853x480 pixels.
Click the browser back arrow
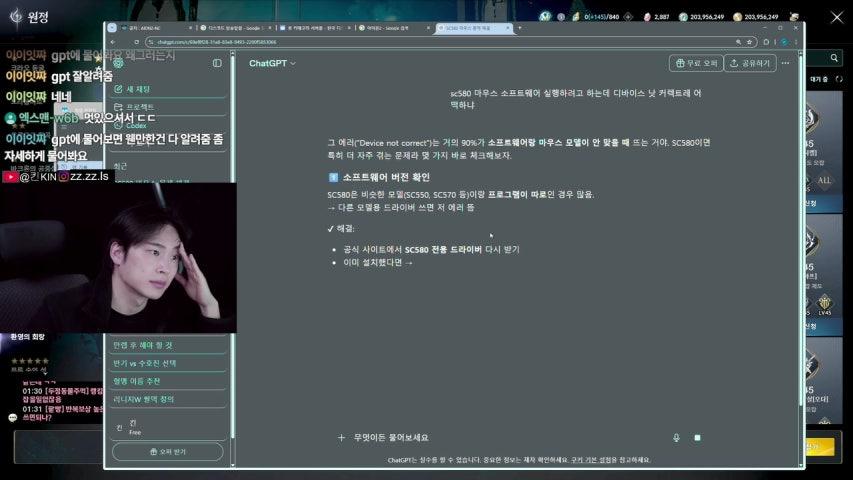coord(113,42)
